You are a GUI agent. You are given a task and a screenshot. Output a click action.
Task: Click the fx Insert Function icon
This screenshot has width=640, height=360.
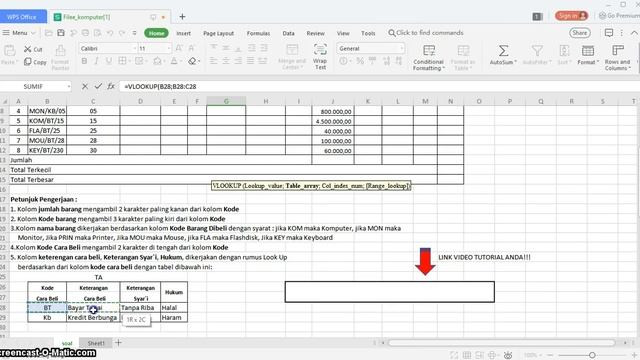click(x=111, y=87)
